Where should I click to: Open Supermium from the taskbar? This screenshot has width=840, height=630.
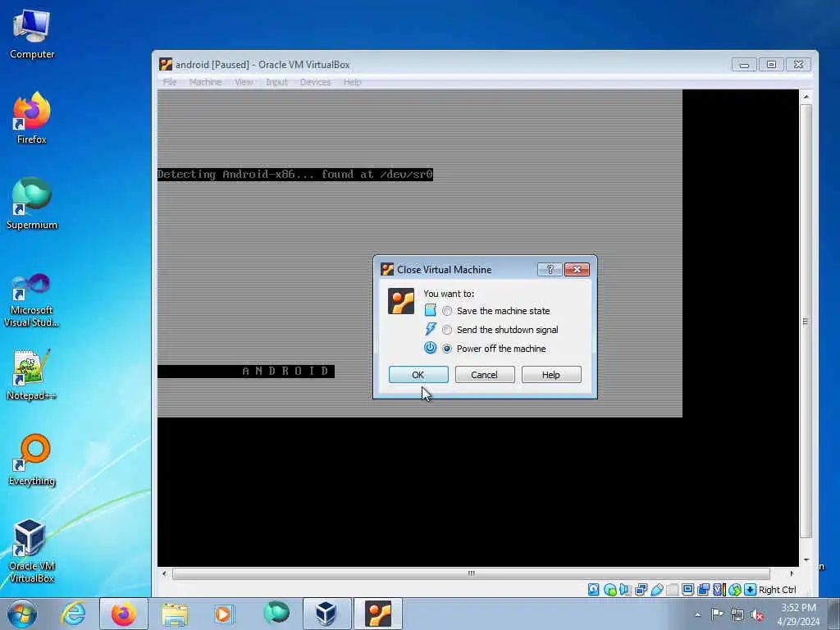click(x=276, y=614)
